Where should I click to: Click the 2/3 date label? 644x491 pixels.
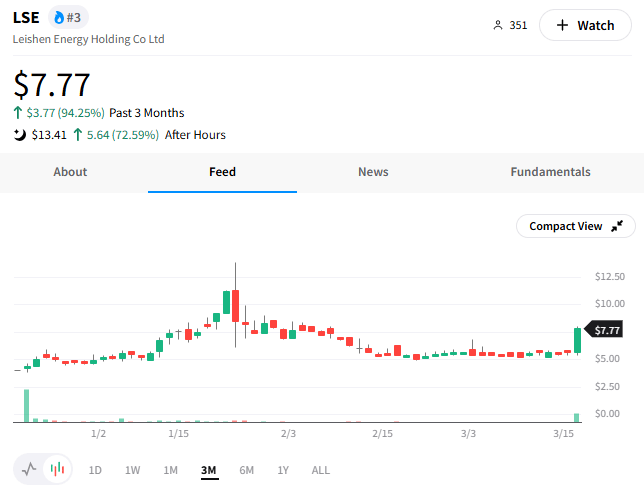click(288, 433)
